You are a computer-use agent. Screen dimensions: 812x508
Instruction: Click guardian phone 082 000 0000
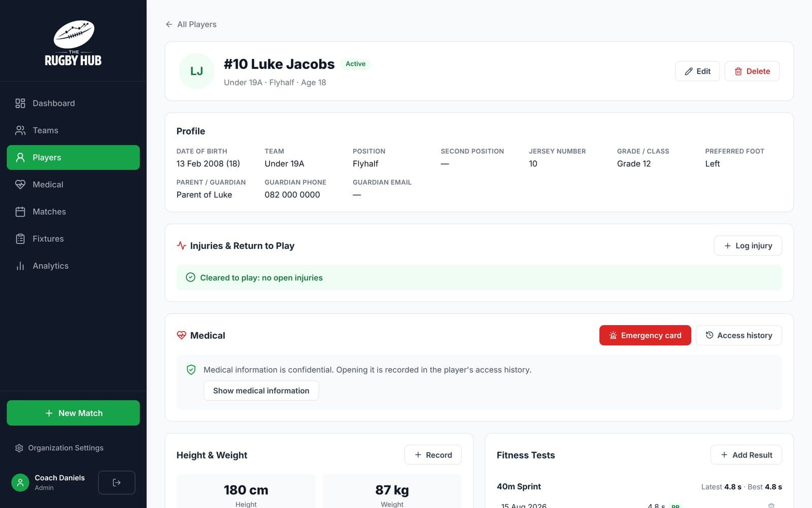(292, 195)
